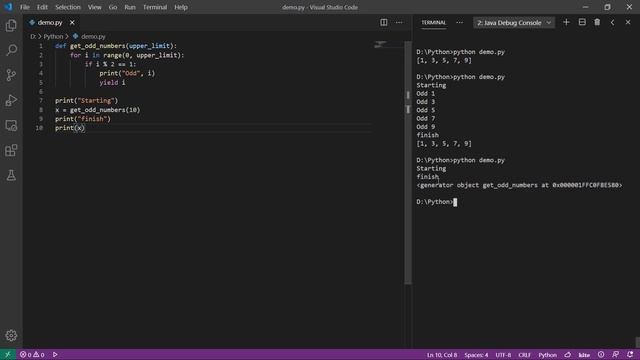Click the editor vertical scrollbar
This screenshot has width=640, height=360.
tap(408, 162)
